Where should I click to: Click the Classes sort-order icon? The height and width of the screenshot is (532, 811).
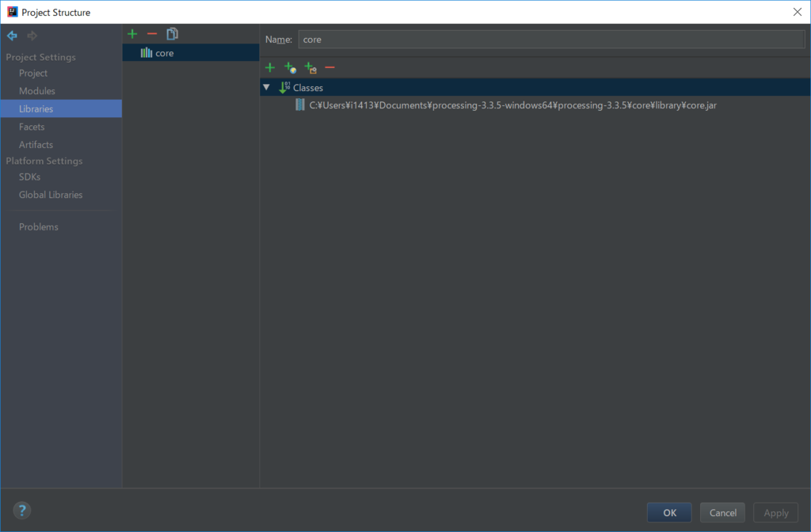284,87
